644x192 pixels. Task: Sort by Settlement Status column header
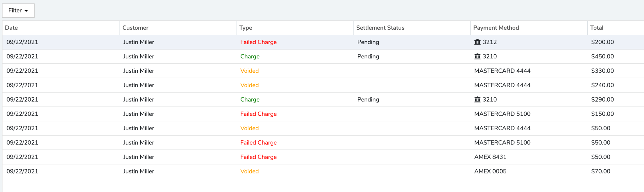click(380, 28)
